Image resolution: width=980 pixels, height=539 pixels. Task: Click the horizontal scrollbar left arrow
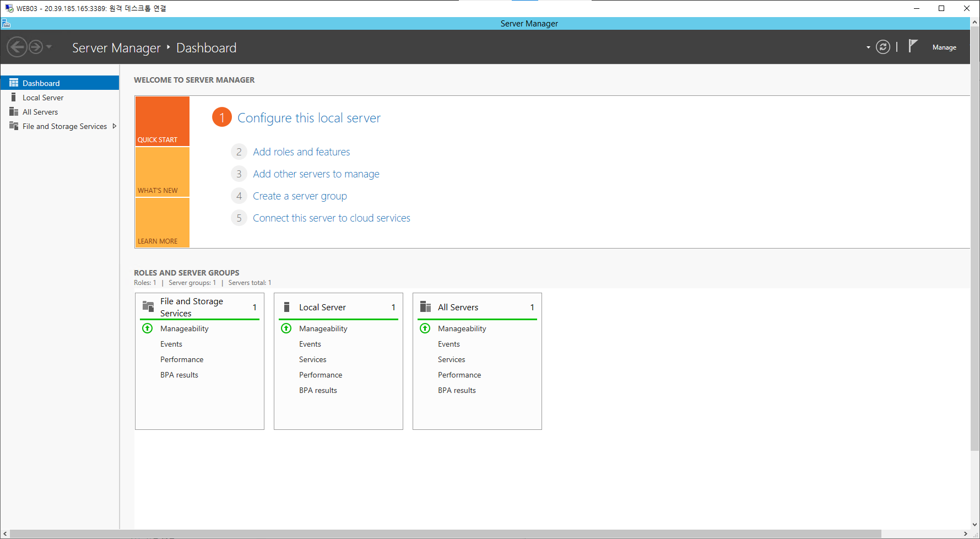(6, 533)
